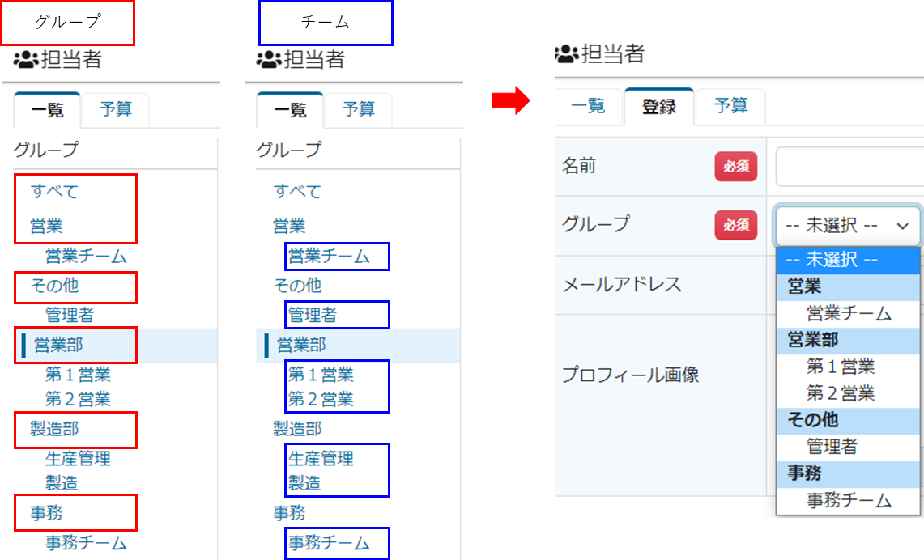924x560 pixels.
Task: Select 事務チーム in the left panel group list
Action: pyautogui.click(x=86, y=543)
